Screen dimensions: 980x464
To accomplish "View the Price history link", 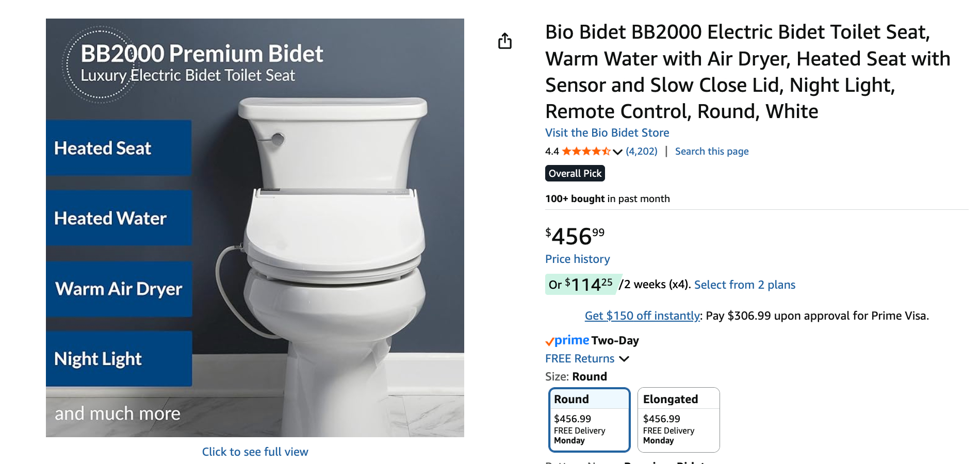I will click(577, 259).
